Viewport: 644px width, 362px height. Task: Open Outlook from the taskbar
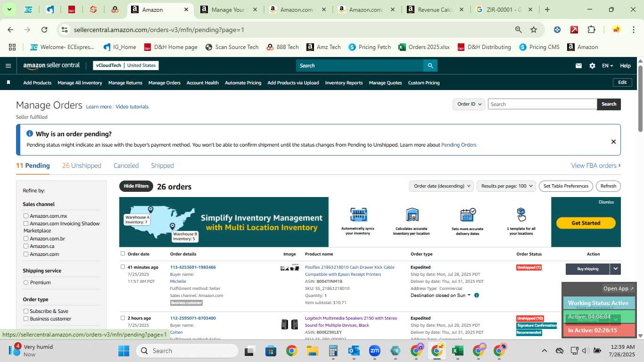click(x=354, y=351)
